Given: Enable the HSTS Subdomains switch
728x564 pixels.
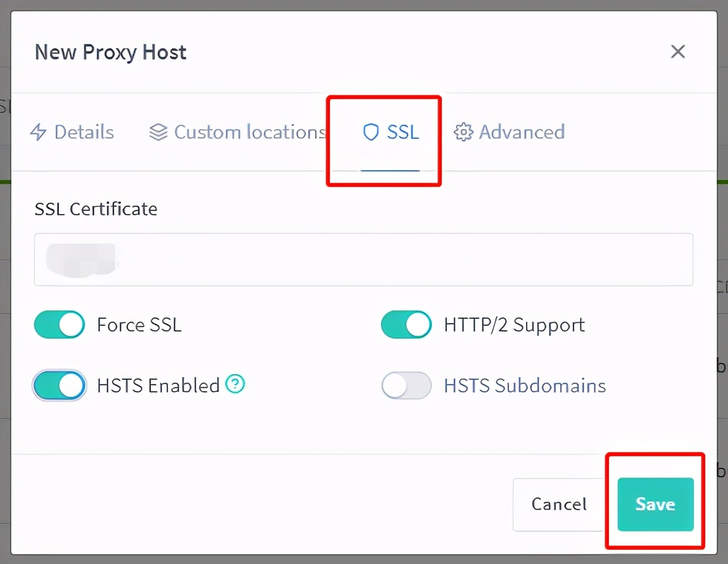Looking at the screenshot, I should coord(406,385).
